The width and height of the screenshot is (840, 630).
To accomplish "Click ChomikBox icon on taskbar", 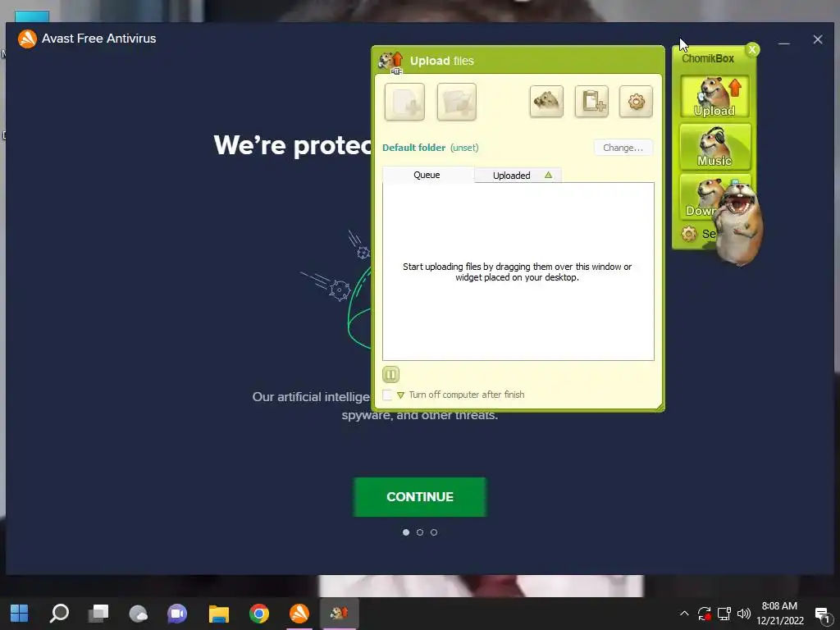I will click(339, 614).
